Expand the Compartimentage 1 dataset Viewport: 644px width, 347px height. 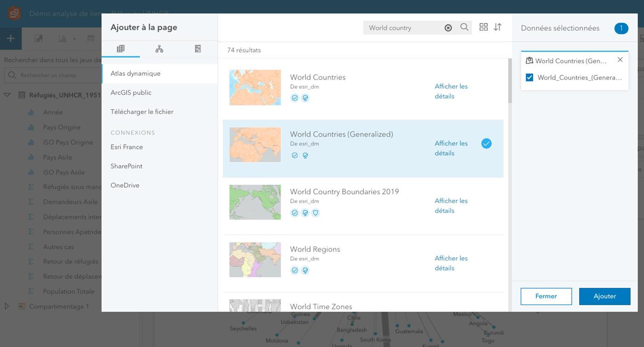(6, 306)
